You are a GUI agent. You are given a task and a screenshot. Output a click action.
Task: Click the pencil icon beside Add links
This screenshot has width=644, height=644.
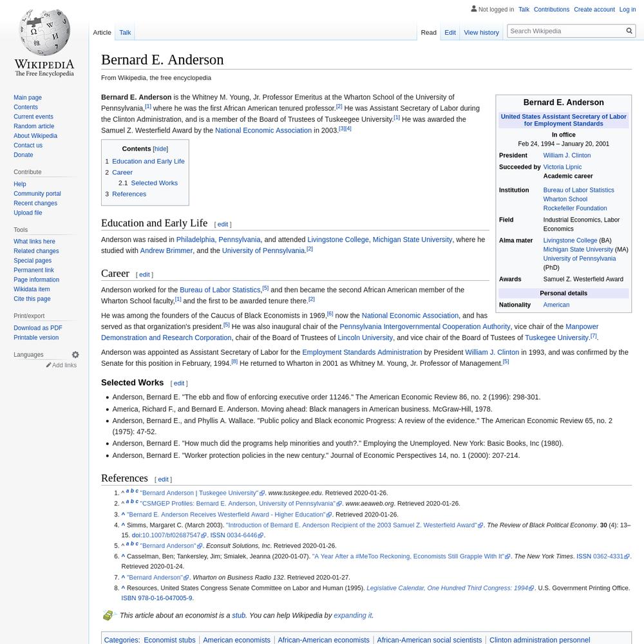48,365
